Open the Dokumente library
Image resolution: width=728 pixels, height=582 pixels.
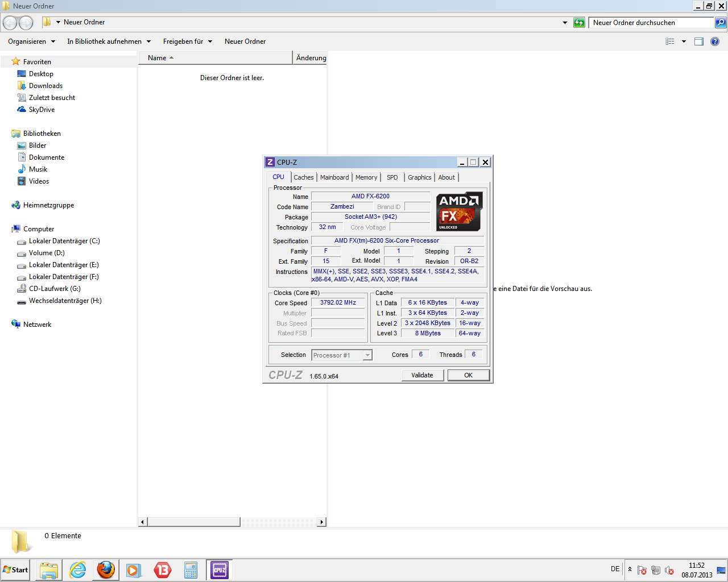47,157
